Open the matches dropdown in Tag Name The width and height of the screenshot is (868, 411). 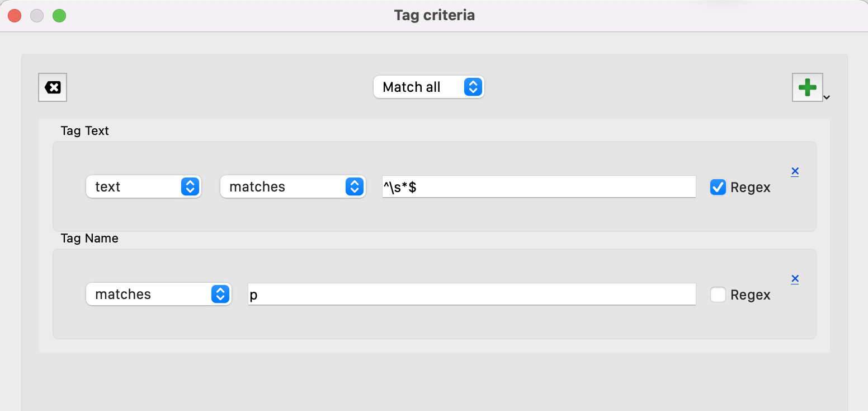coord(158,294)
